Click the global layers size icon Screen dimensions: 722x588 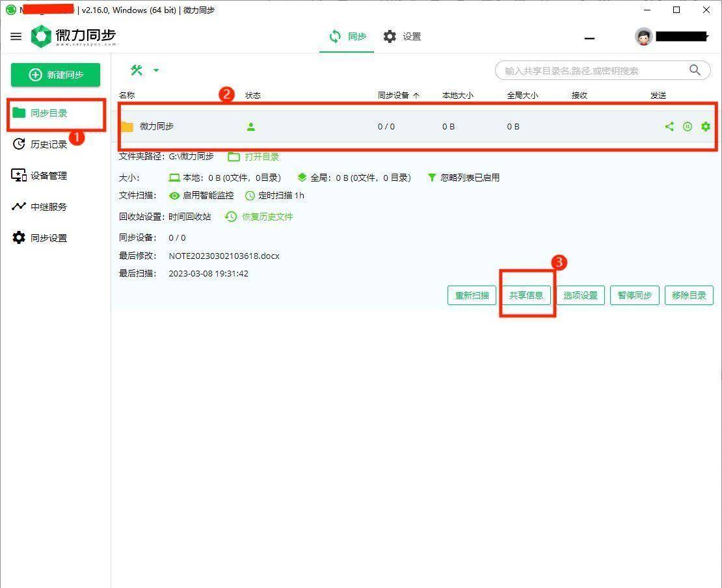click(302, 178)
